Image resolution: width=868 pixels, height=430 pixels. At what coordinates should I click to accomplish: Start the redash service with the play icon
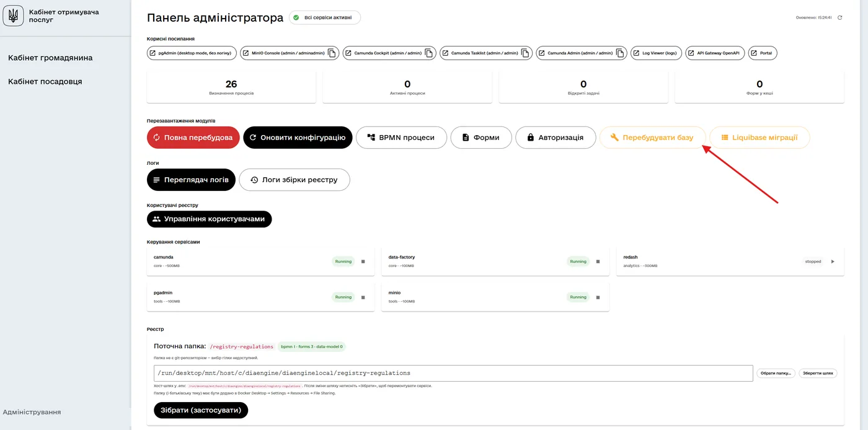click(833, 261)
